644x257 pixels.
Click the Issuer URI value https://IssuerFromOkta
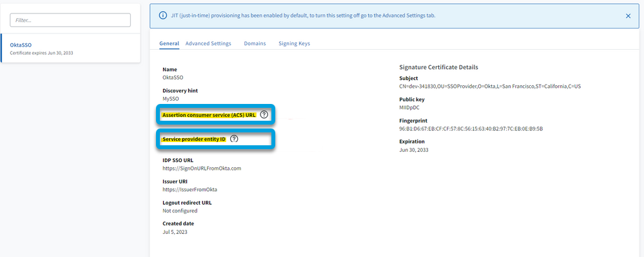click(190, 190)
